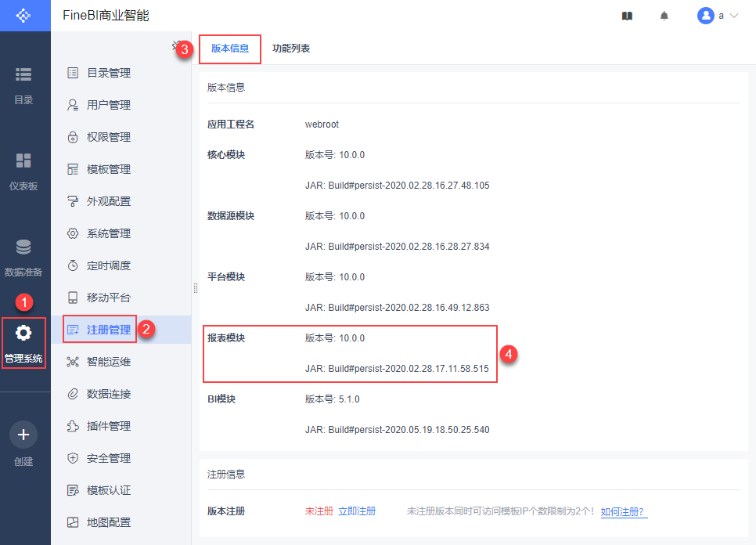Open the help document book icon

[627, 16]
